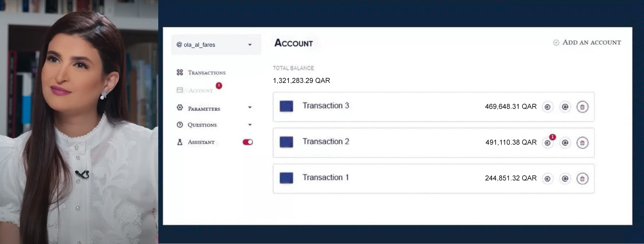Click the currency icon on Transaction 2
Screen dimensions: 644x244
coord(547,143)
